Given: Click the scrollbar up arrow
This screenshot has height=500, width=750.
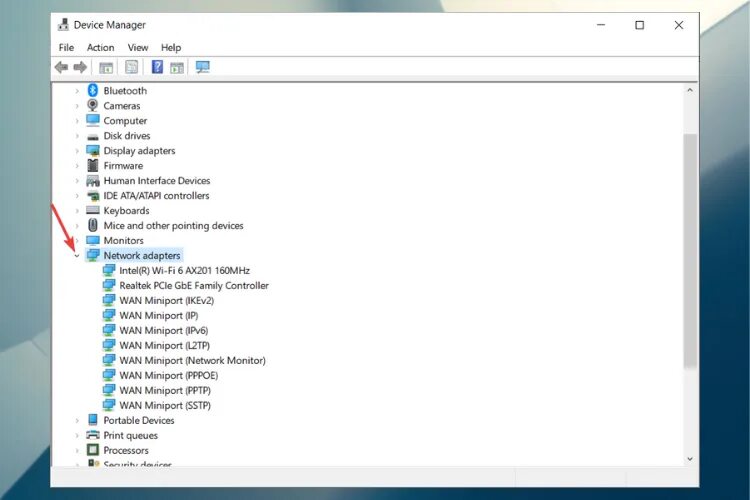Looking at the screenshot, I should pyautogui.click(x=690, y=90).
